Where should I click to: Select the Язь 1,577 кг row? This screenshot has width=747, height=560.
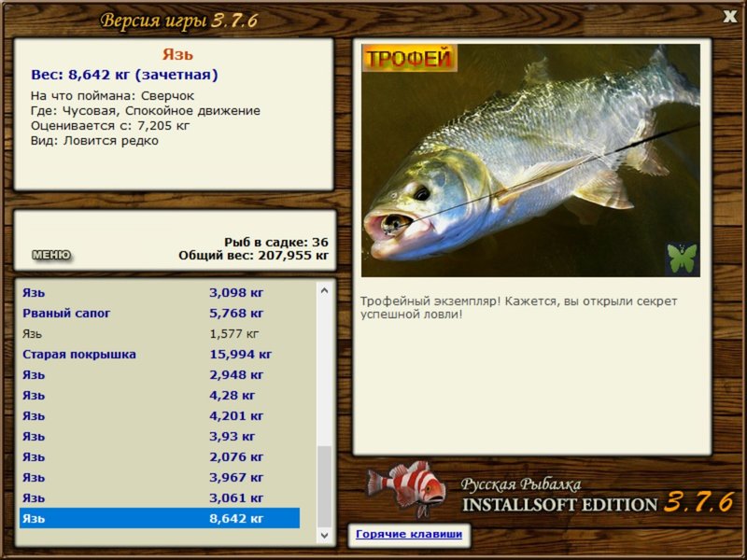pyautogui.click(x=160, y=334)
